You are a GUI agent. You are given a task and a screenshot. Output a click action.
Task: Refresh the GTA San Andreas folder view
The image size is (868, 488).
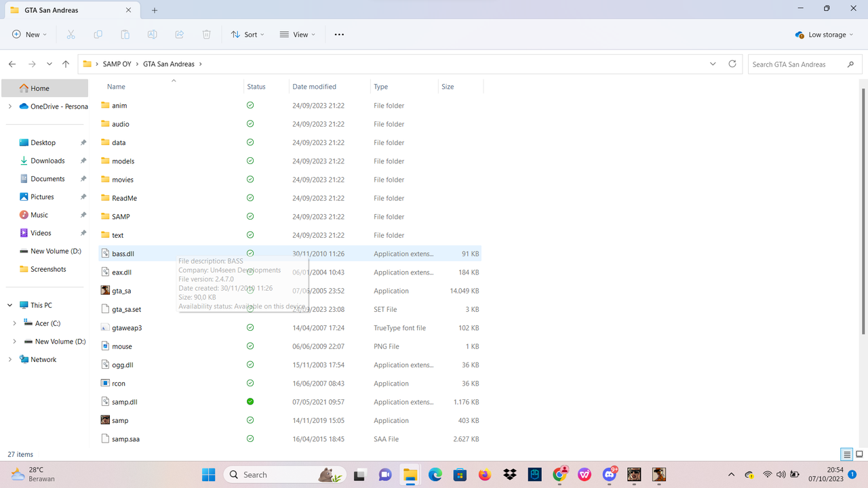pyautogui.click(x=732, y=64)
